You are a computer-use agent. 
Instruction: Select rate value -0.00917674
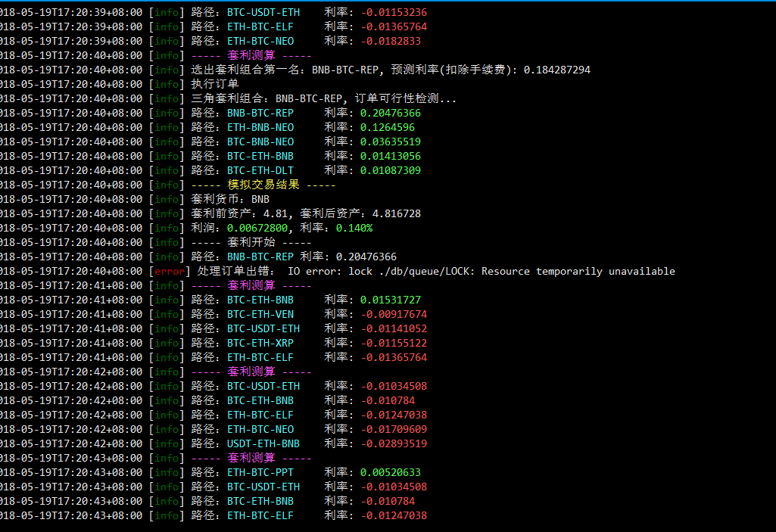tap(394, 314)
